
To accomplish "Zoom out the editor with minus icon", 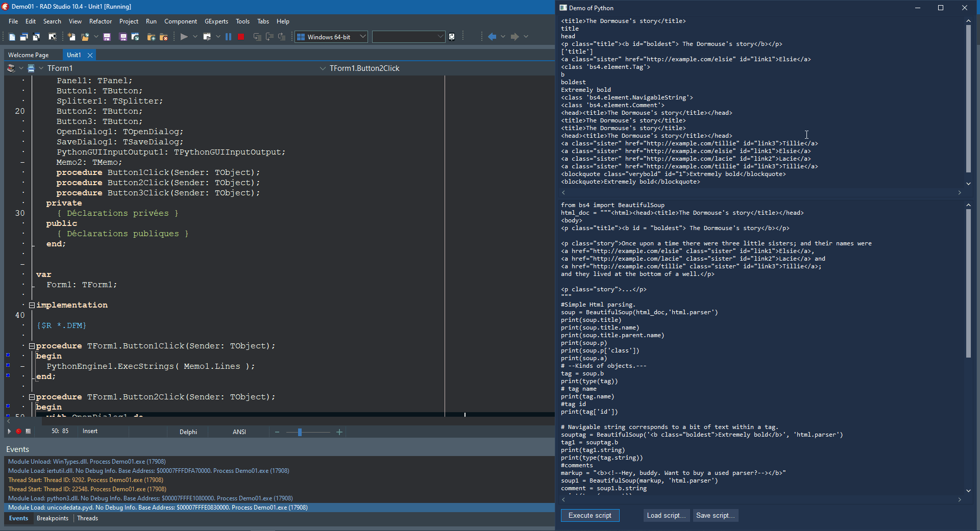I will (277, 432).
